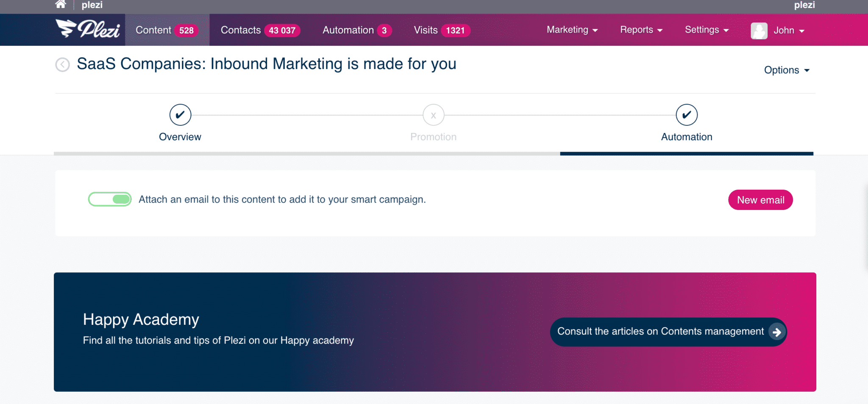Select the Automation step label
This screenshot has width=868, height=404.
(687, 137)
